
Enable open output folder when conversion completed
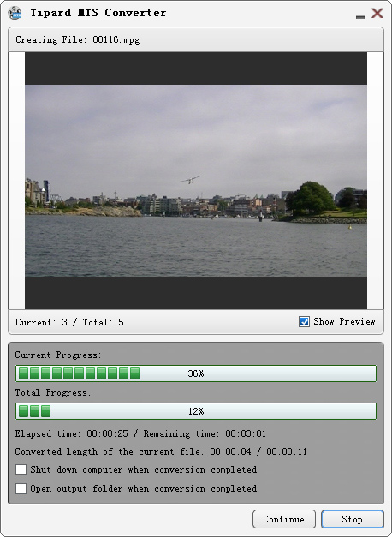(21, 488)
